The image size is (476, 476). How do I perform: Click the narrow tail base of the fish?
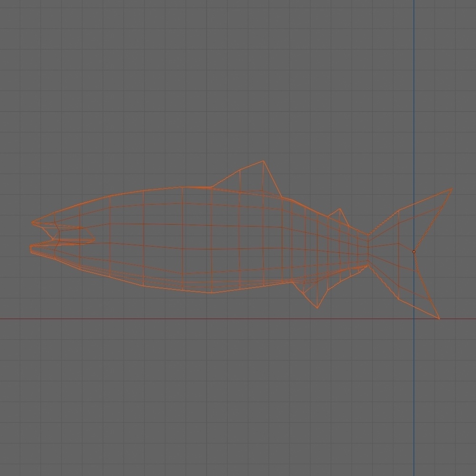point(369,248)
